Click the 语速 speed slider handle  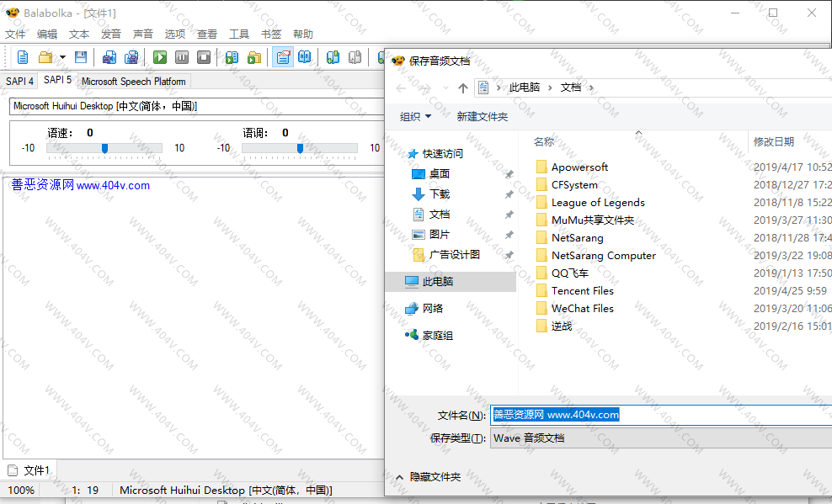tap(104, 148)
